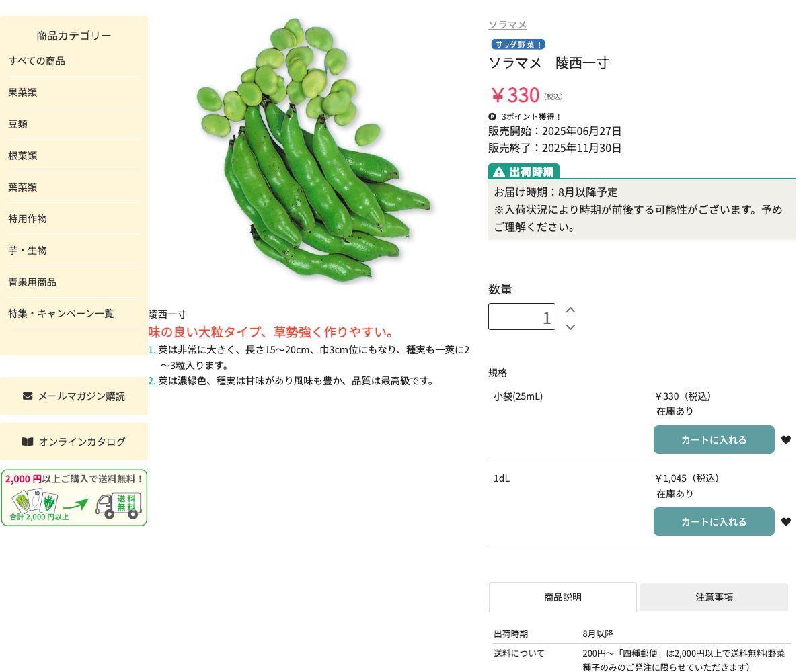
Task: Add 小袋(25mL) to the cart
Action: click(x=714, y=439)
